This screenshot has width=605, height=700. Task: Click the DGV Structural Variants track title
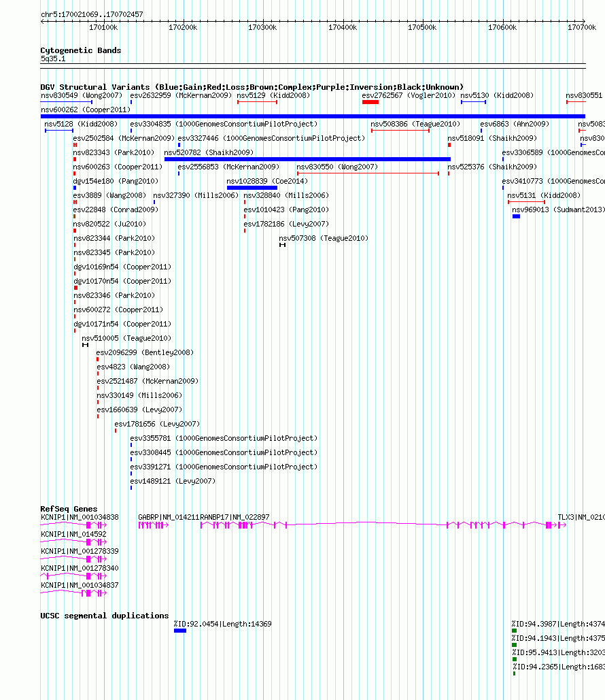pyautogui.click(x=252, y=87)
